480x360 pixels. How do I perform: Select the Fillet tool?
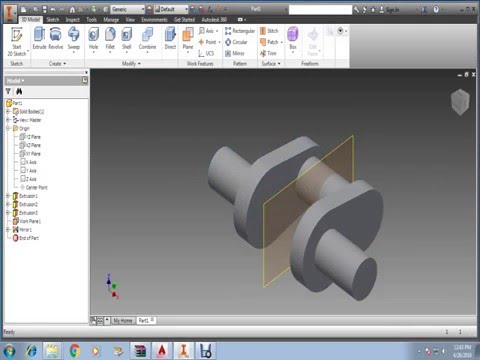coord(110,39)
